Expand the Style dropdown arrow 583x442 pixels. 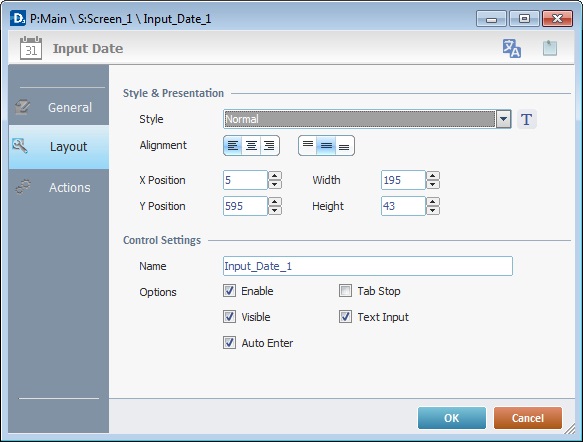pos(503,119)
